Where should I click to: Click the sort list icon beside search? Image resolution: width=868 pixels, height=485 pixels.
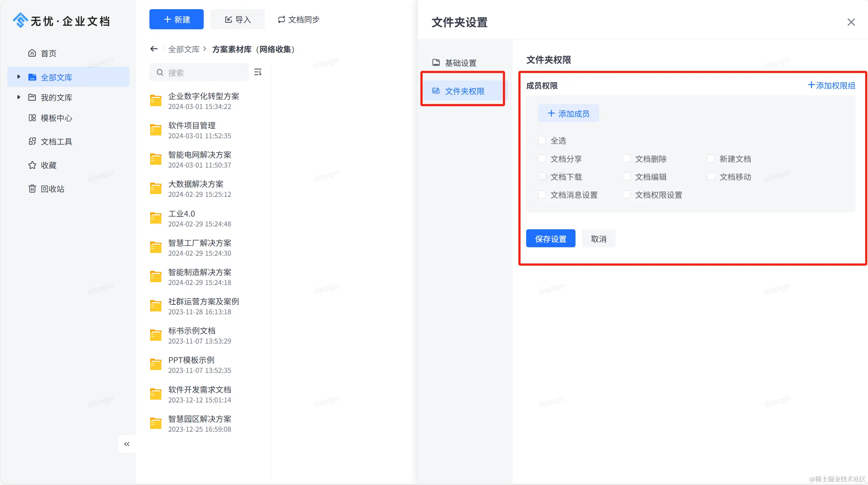[x=258, y=72]
